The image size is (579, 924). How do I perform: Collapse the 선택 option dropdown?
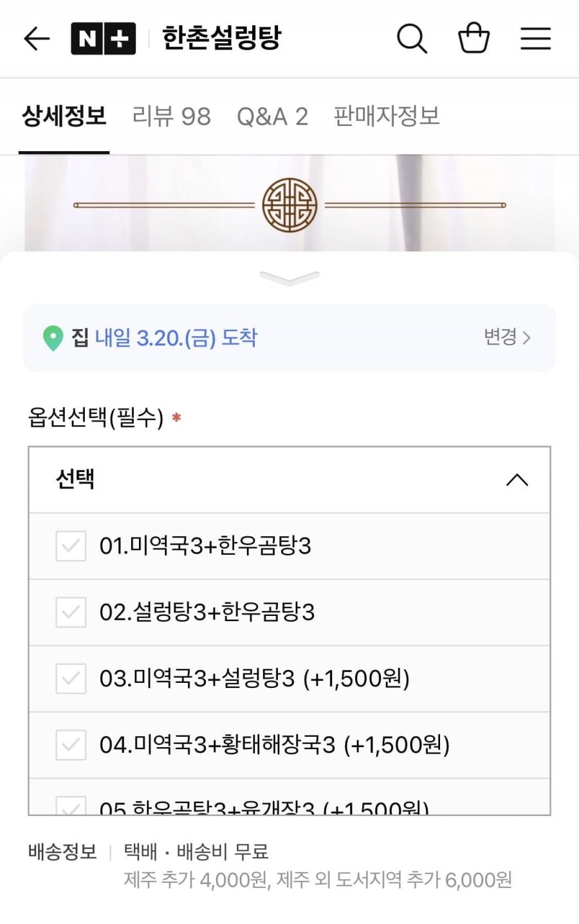pyautogui.click(x=517, y=480)
